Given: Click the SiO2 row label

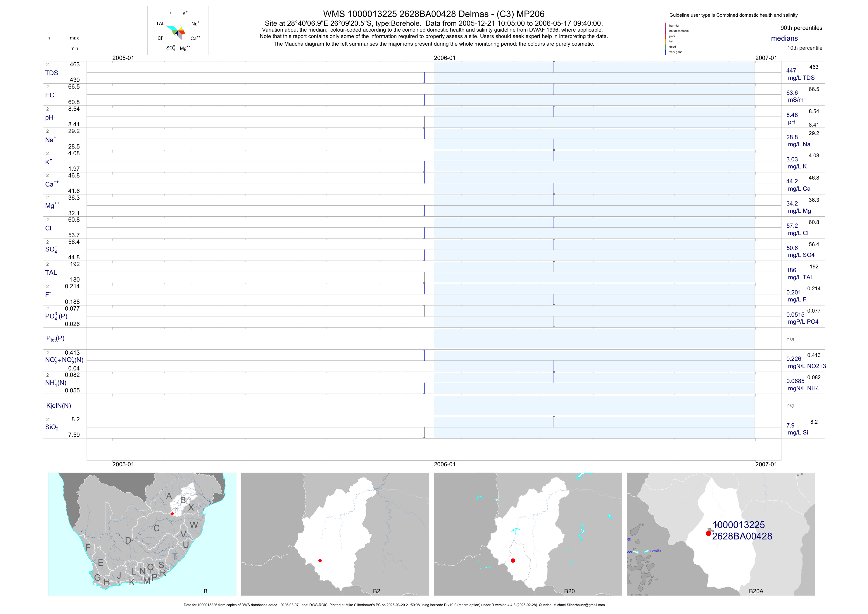Looking at the screenshot, I should (x=52, y=427).
